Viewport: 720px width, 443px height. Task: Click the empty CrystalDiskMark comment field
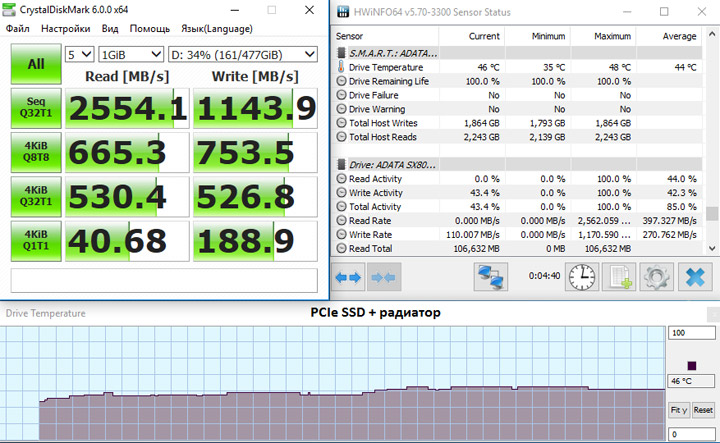click(164, 280)
